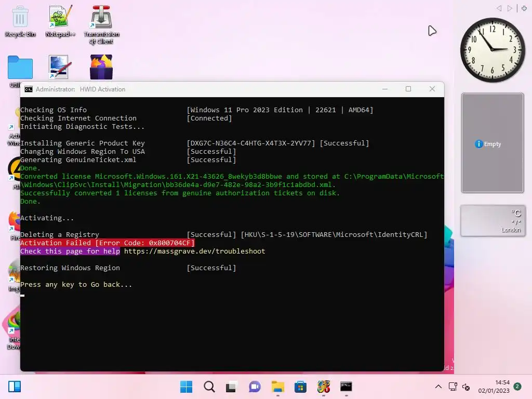Open the Recycle Bin desktop icon
This screenshot has height=399, width=532.
[x=20, y=21]
